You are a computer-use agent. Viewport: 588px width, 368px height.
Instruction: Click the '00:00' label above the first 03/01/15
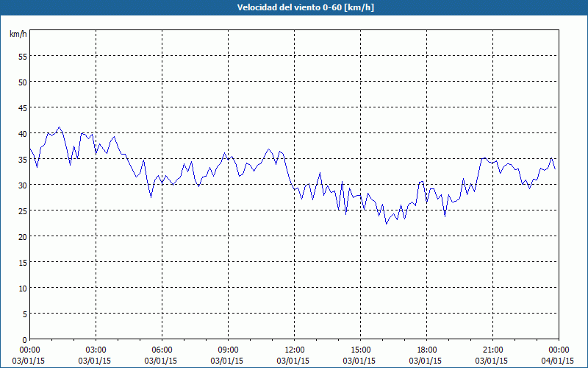pos(29,350)
